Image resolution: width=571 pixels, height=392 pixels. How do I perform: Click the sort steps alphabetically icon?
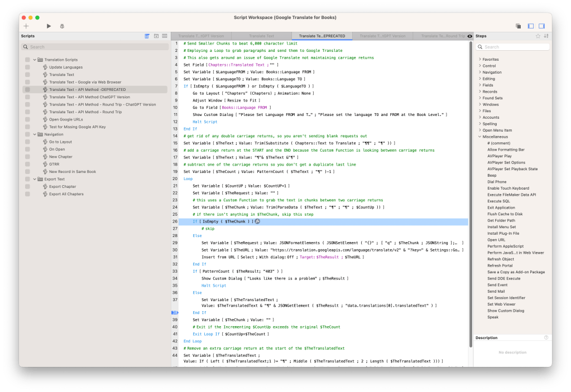pos(546,36)
